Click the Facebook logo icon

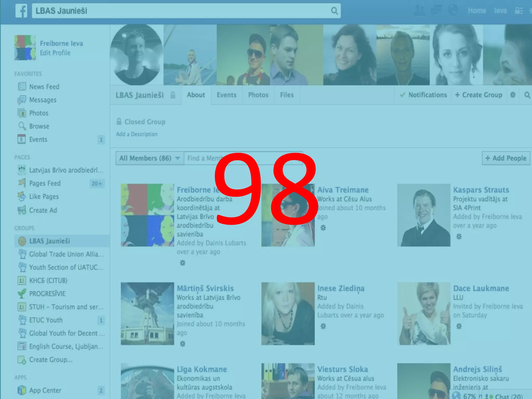pyautogui.click(x=21, y=11)
